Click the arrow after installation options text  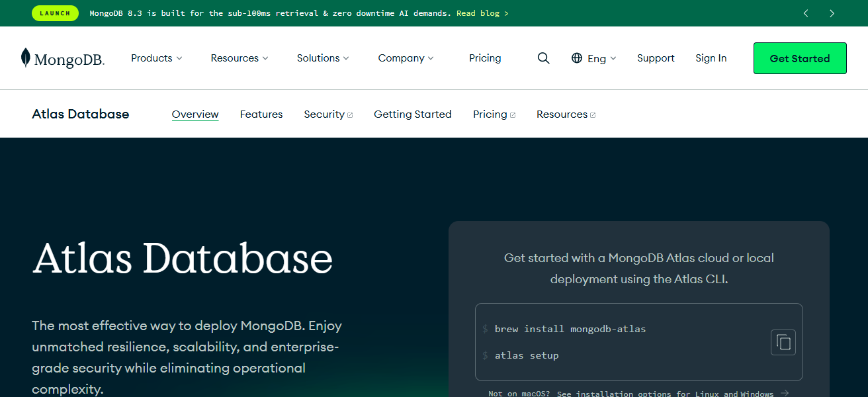point(785,393)
